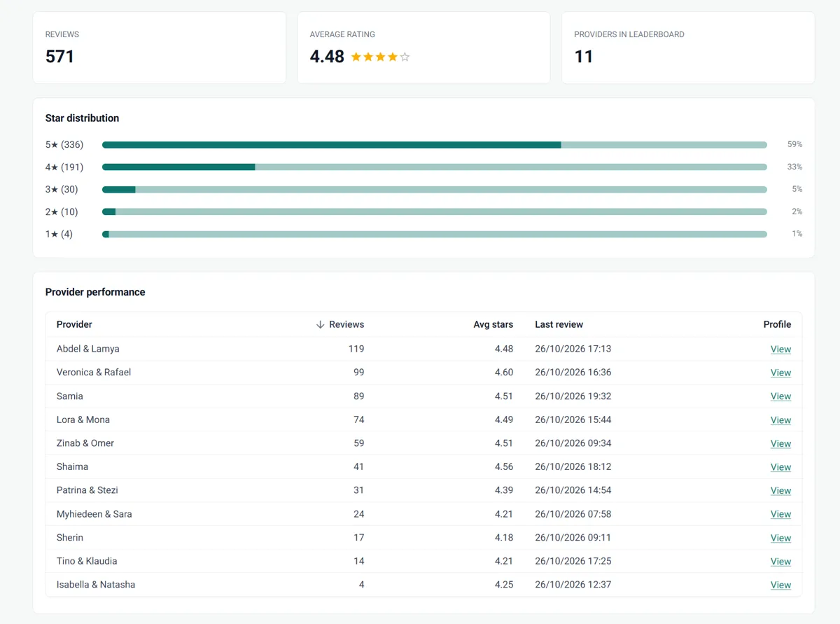Open Shaima's profile View link

[x=780, y=467]
